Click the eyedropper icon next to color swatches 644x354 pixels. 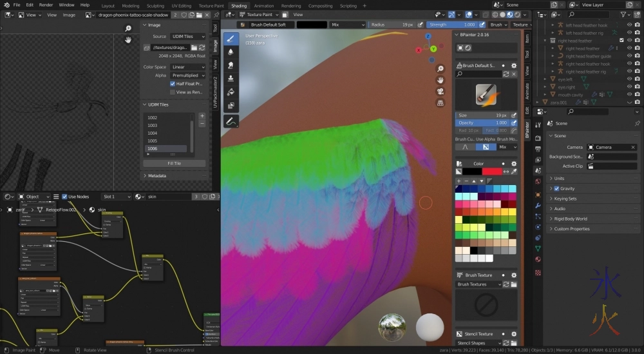(x=515, y=172)
